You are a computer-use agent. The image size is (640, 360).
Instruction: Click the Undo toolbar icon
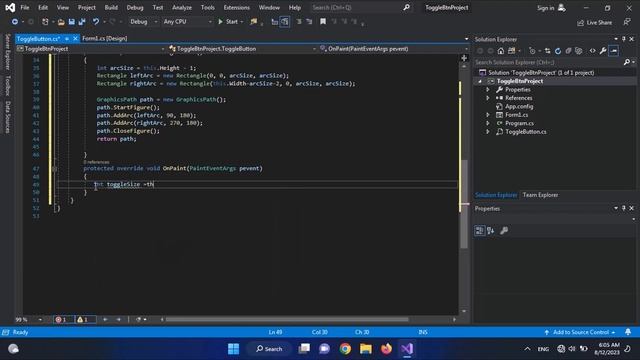click(x=96, y=22)
